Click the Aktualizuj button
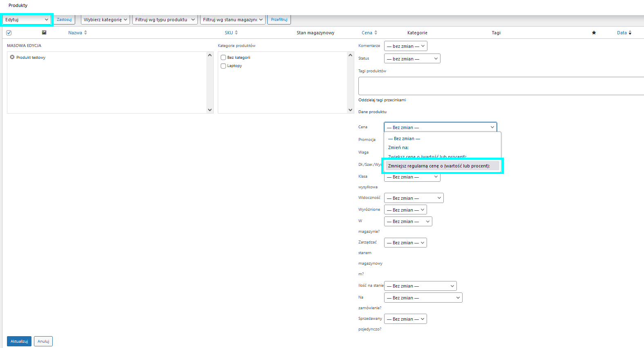This screenshot has height=348, width=644. [x=19, y=341]
